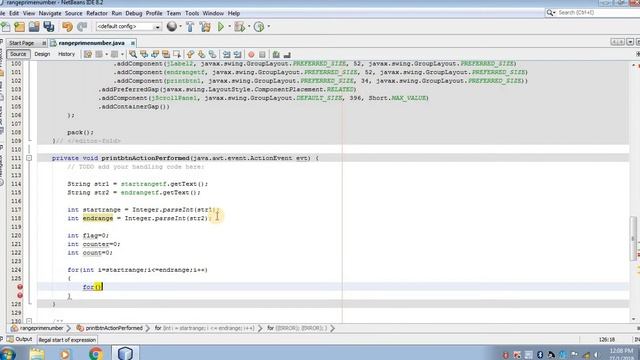The width and height of the screenshot is (640, 360).
Task: Click the Profile Project icon
Action: [x=259, y=27]
